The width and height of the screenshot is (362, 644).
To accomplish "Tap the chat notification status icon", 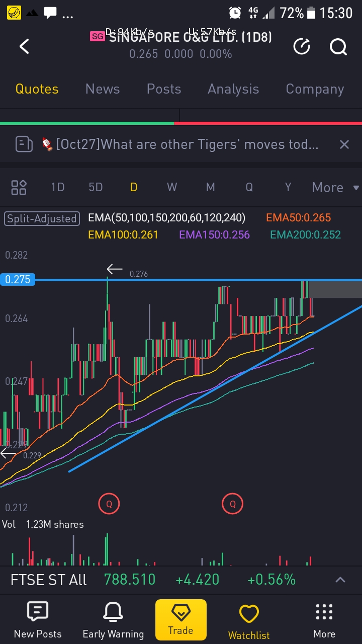I will [50, 13].
